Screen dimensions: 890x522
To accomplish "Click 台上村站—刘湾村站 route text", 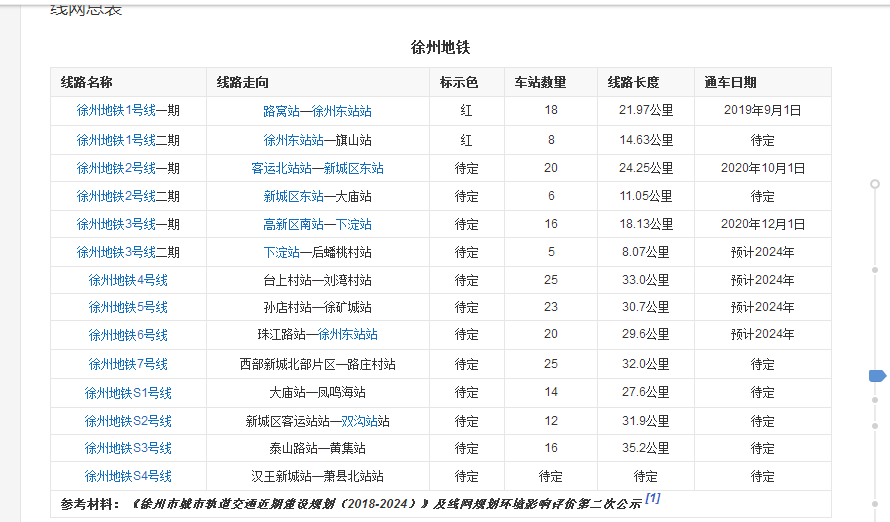I will [x=317, y=280].
